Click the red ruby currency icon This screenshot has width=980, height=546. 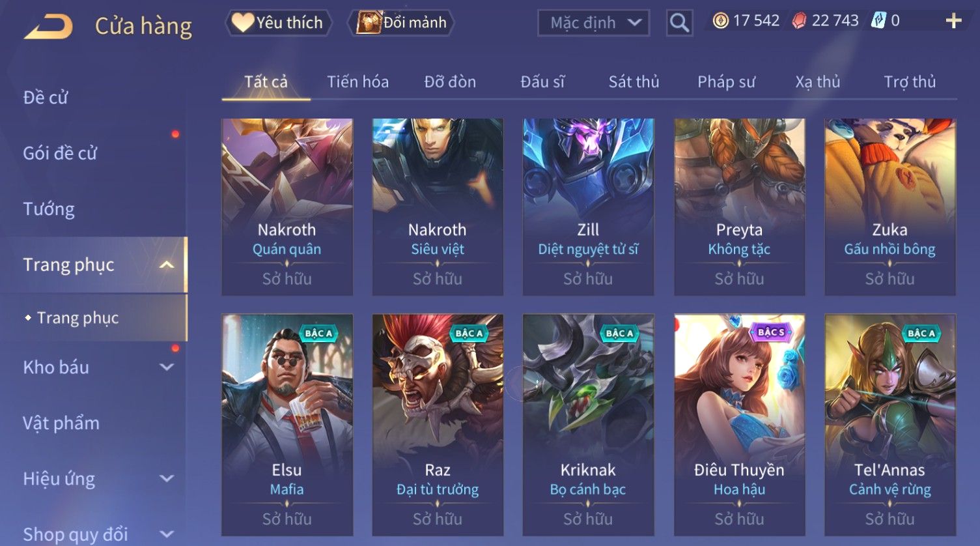(799, 21)
